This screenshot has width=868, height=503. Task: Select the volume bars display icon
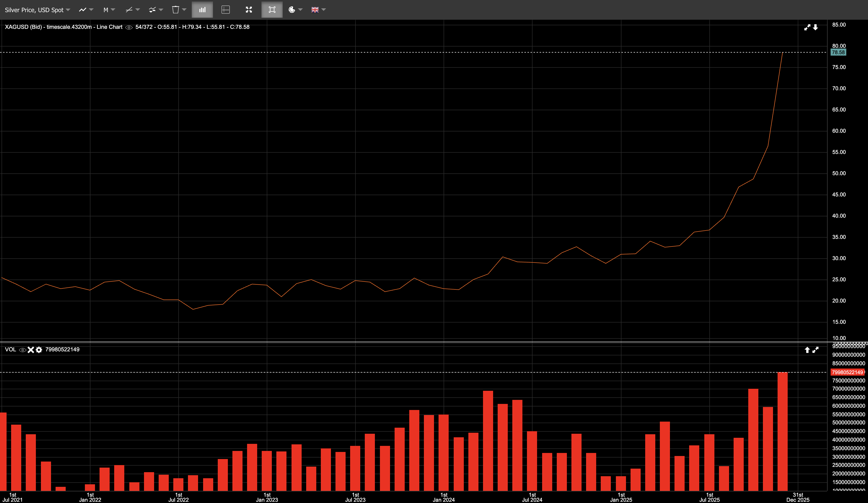coord(202,10)
